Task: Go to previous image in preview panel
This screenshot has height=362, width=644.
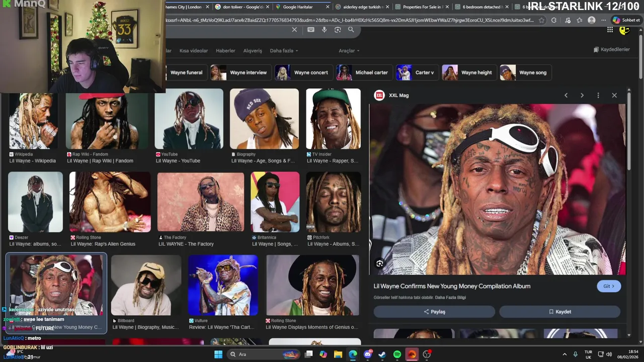Action: click(566, 95)
